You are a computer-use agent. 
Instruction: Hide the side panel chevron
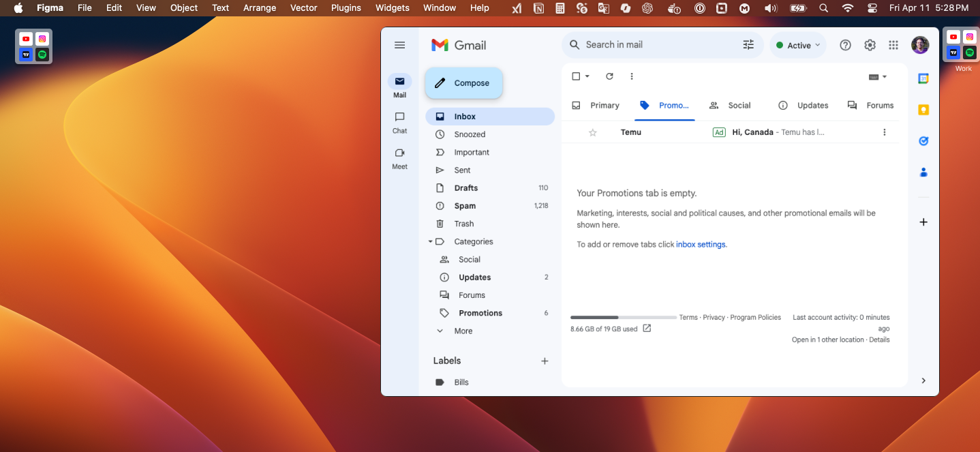click(x=923, y=381)
